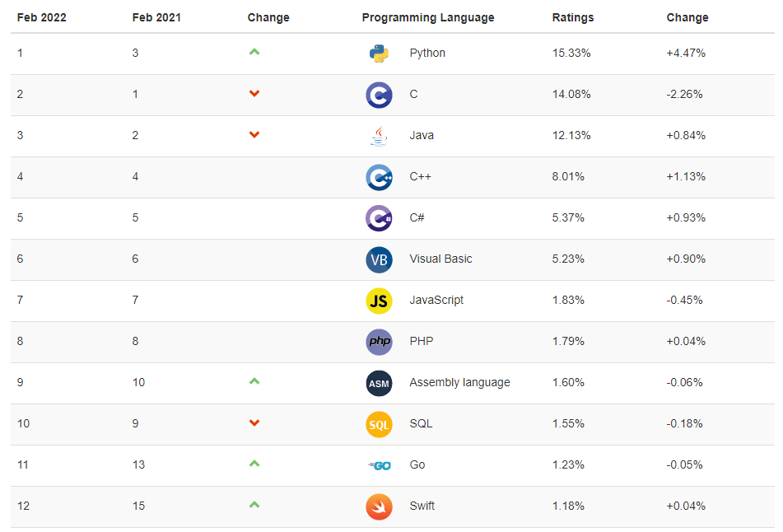
Task: Click the PHP logo icon
Action: coord(379,342)
